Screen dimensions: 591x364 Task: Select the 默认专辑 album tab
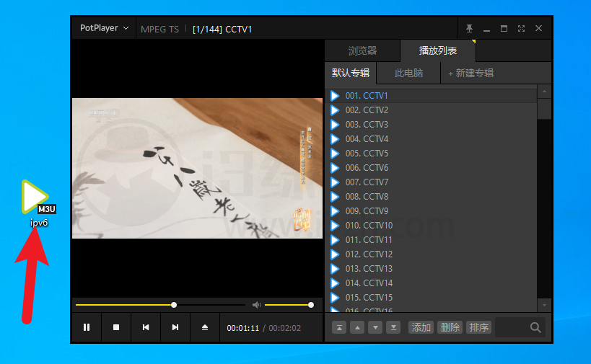point(351,73)
